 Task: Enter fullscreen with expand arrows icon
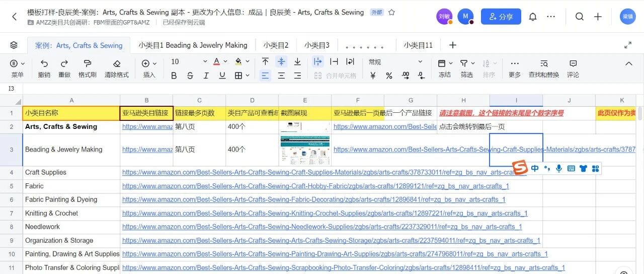tap(628, 45)
